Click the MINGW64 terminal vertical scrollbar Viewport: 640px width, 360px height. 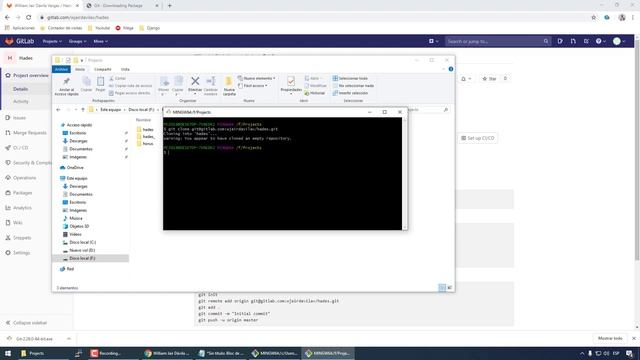[x=405, y=174]
